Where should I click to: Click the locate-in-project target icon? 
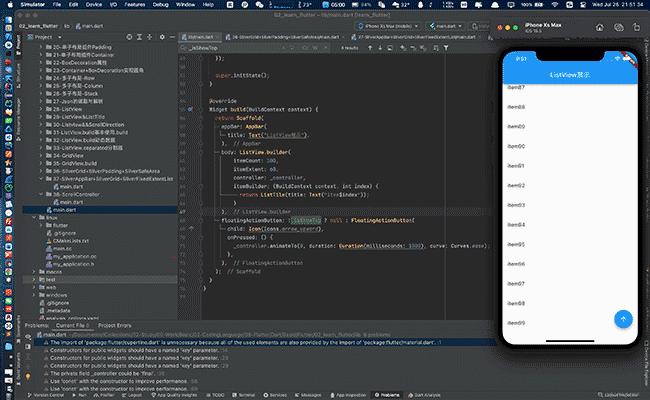click(129, 37)
